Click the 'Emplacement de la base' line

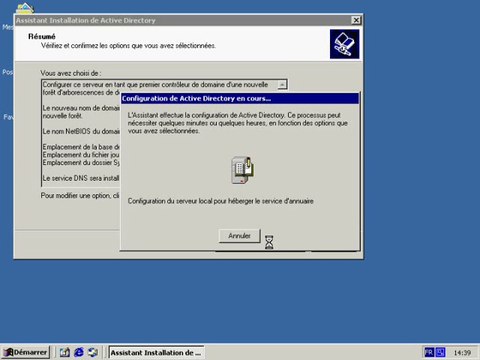click(x=81, y=147)
